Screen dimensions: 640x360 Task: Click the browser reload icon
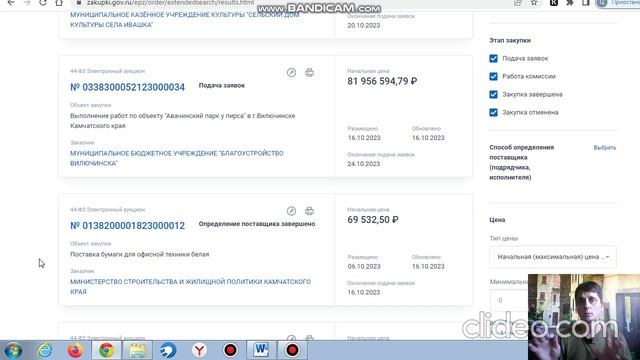(42, 3)
